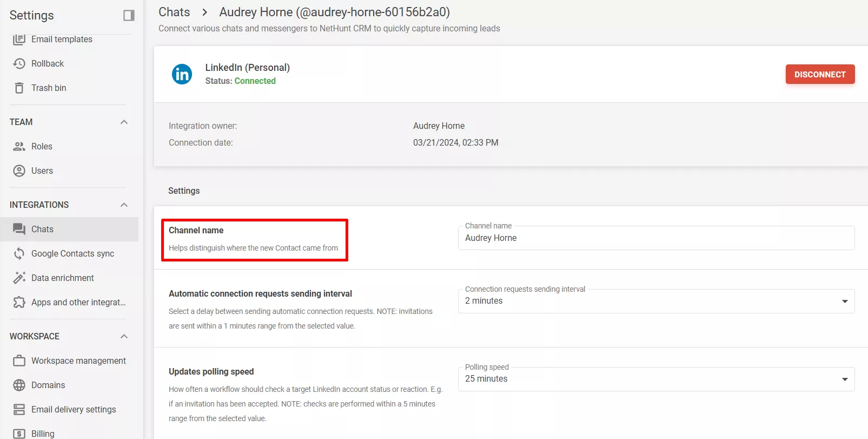The height and width of the screenshot is (439, 868).
Task: Click the Domains globe icon
Action: point(19,385)
